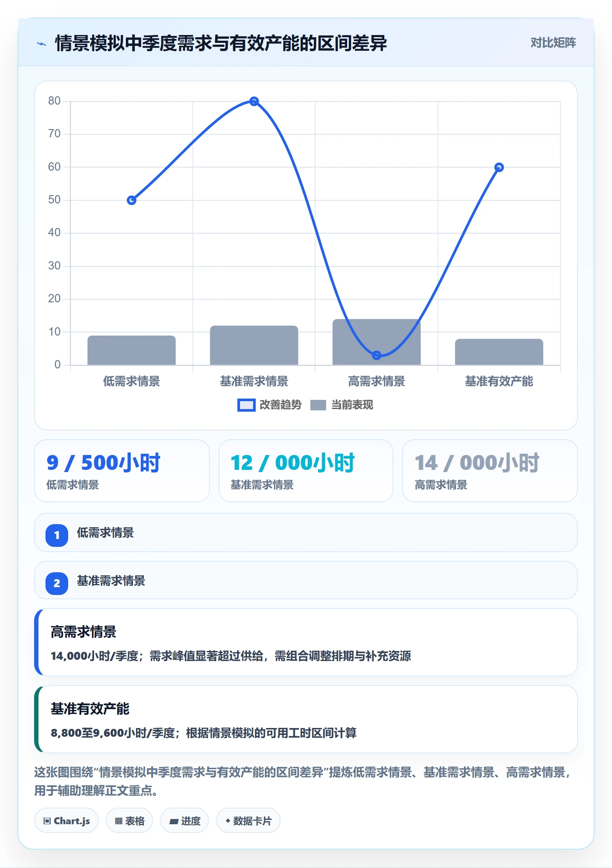Select the line point at the 高需求情景 minimum
The image size is (612, 868).
(376, 355)
